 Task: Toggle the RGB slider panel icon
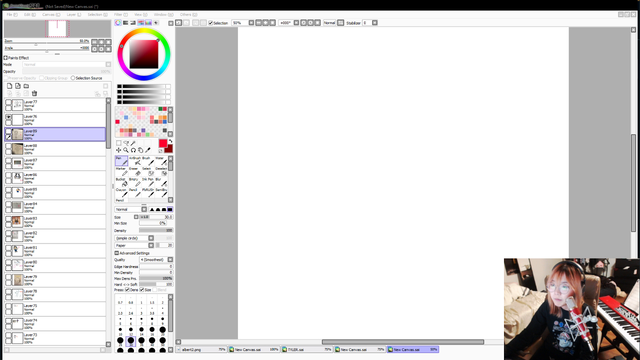(x=125, y=23)
